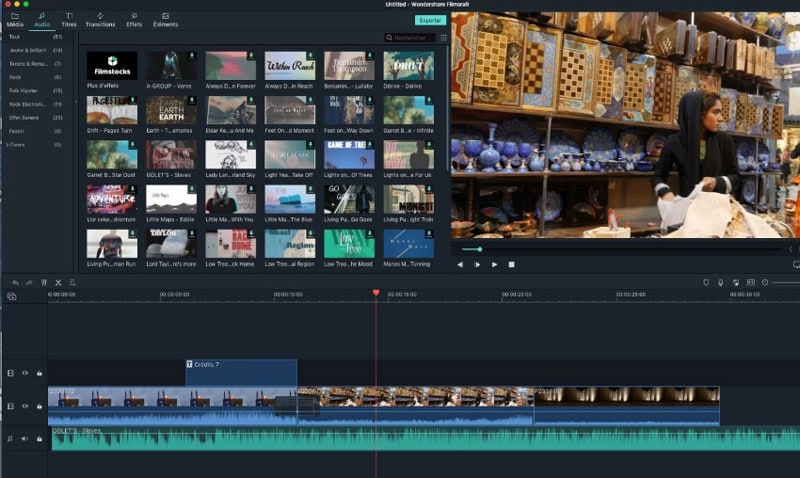Image resolution: width=800 pixels, height=478 pixels.
Task: Collapse the category sidebar with divider arrow
Action: 76,102
